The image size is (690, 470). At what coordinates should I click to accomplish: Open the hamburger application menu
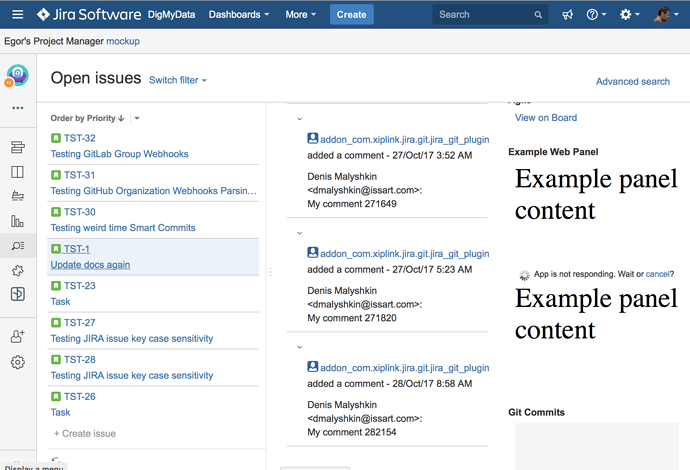[x=18, y=15]
